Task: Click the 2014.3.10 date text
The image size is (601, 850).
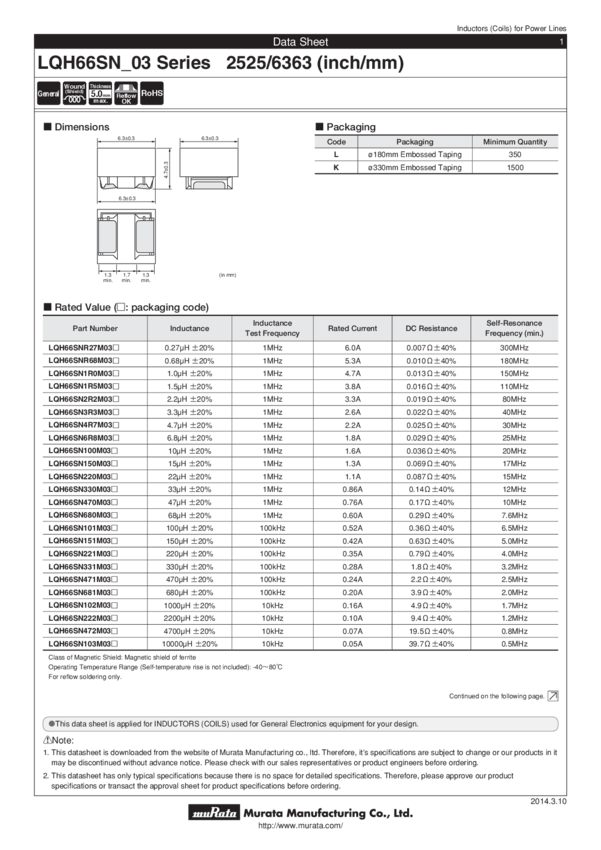Action: click(548, 801)
